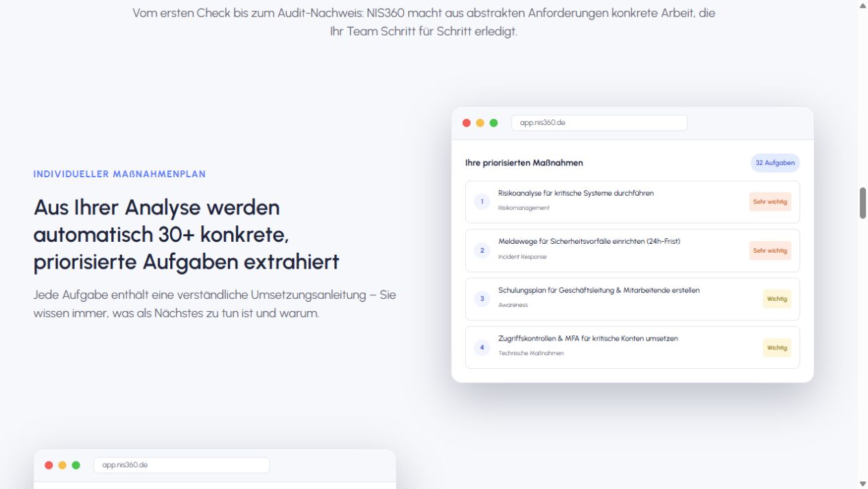Image resolution: width=868 pixels, height=489 pixels.
Task: Click the yellow dot in the lower mockup window
Action: coord(62,465)
